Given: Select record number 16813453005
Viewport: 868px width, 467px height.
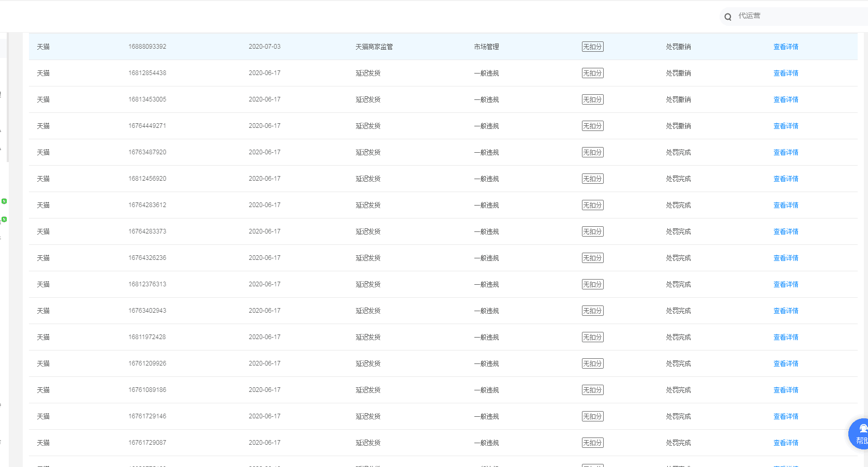Looking at the screenshot, I should click(x=147, y=99).
